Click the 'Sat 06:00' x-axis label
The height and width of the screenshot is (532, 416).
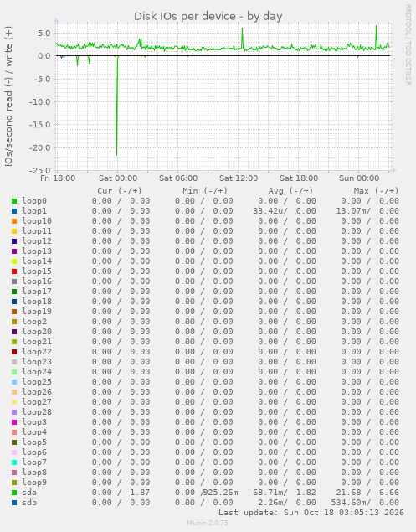178,178
